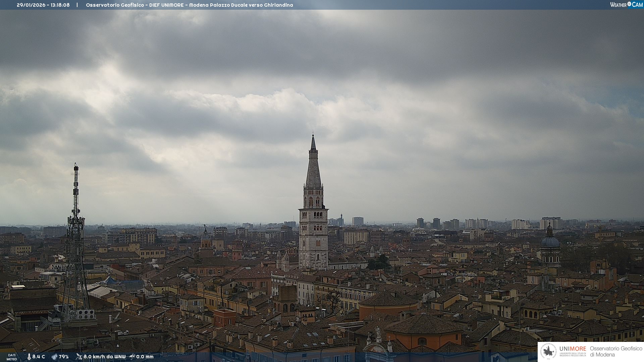The image size is (644, 362).
Task: Click the UNIMORE logo wordmark
Action: (573, 349)
